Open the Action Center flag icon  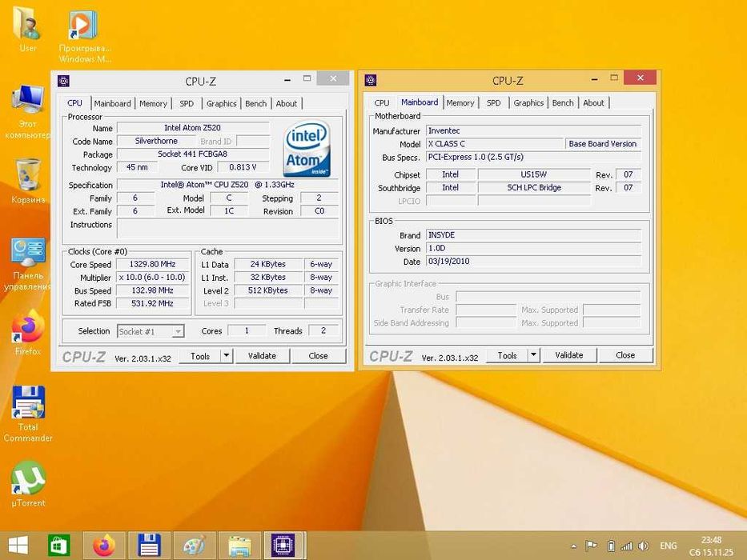pos(591,546)
